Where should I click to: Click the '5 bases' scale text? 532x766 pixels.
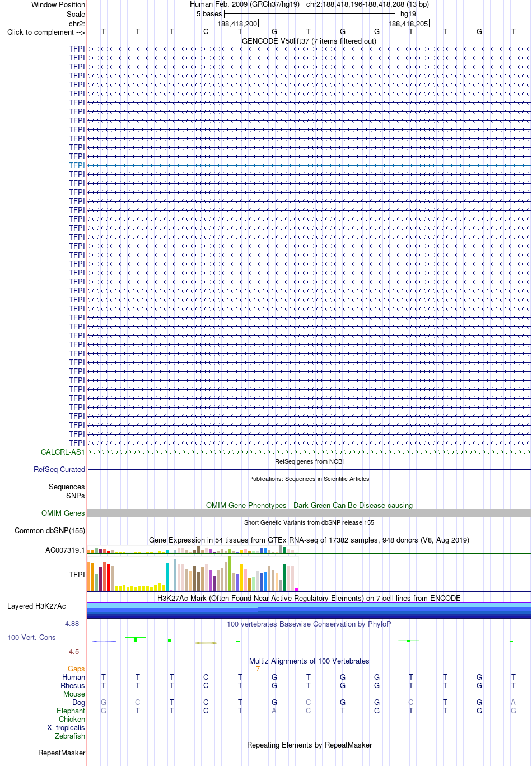209,13
